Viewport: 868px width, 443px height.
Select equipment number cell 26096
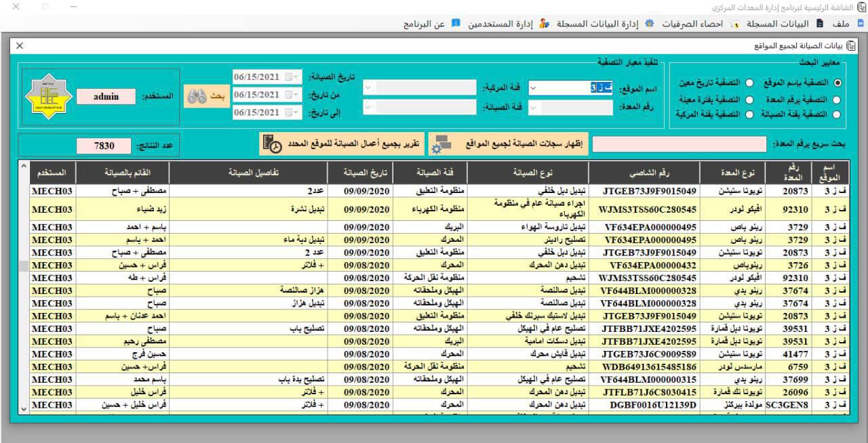787,392
